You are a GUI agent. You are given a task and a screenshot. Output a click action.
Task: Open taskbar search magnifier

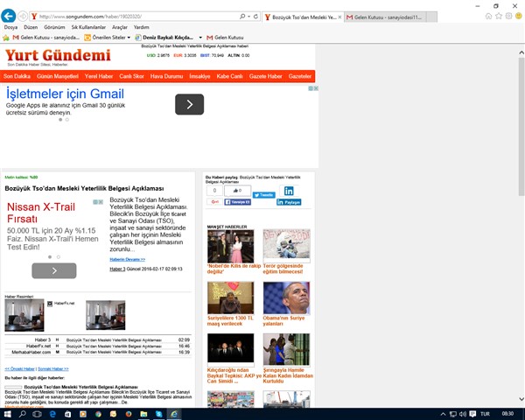(22, 414)
